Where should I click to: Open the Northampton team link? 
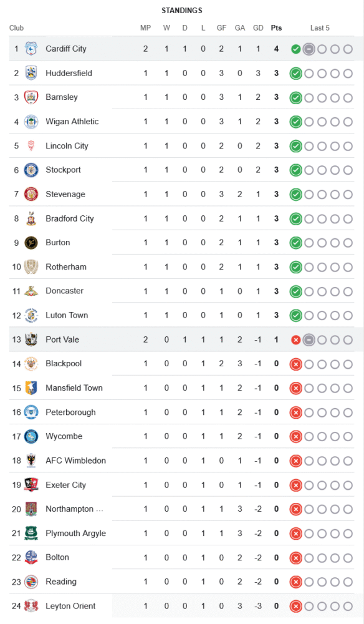[74, 509]
